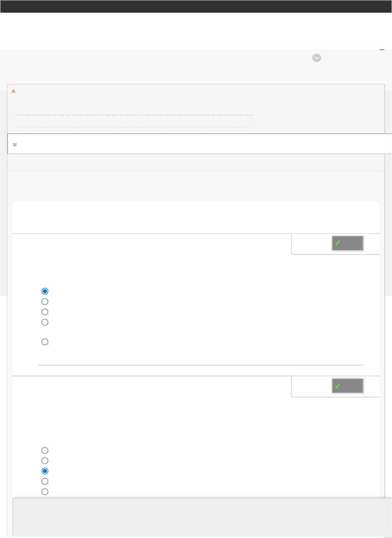This screenshot has height=538, width=392.
Task: Select the first question's third answer option
Action: [x=45, y=312]
